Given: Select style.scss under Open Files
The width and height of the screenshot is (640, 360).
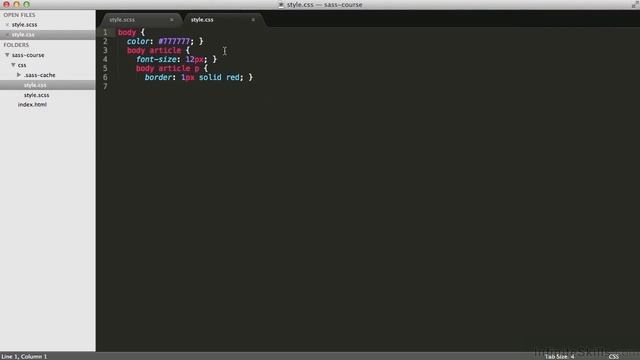Looking at the screenshot, I should point(24,25).
